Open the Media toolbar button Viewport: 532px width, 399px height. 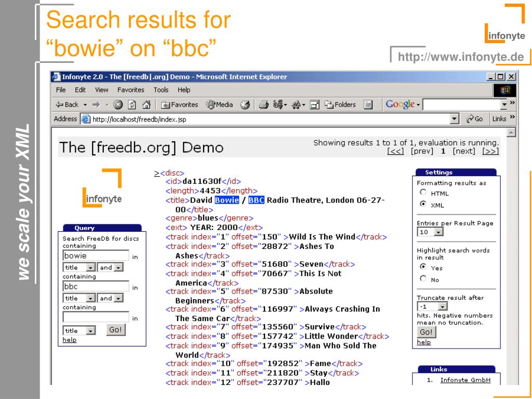coord(220,105)
